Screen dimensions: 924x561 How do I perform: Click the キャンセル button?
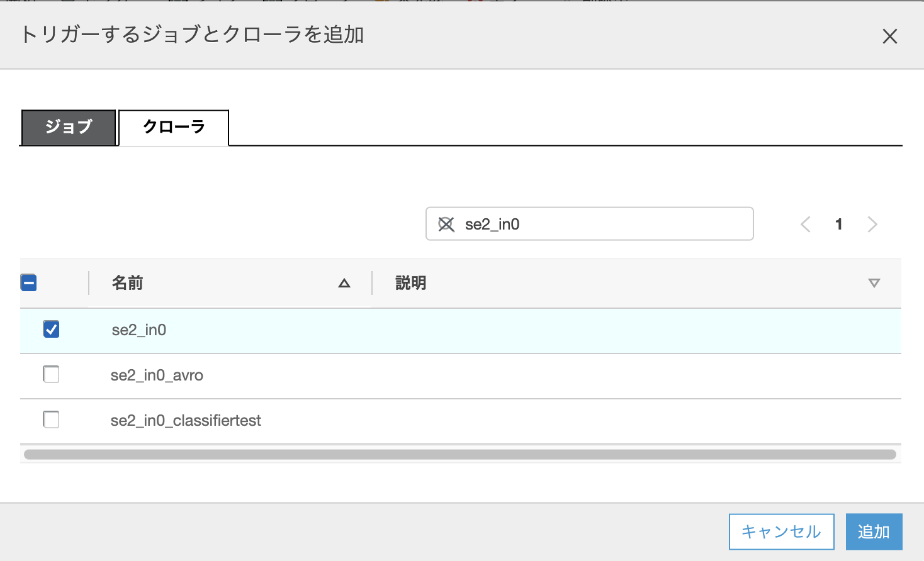pos(781,531)
